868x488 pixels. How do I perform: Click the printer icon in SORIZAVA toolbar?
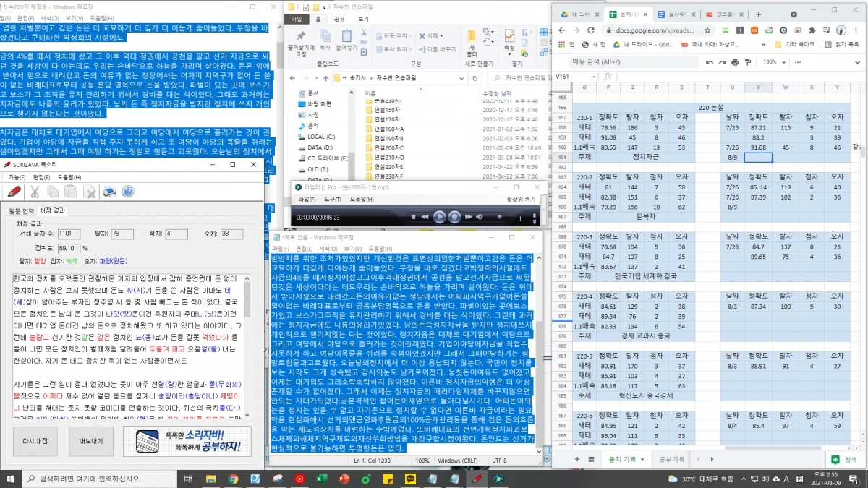[109, 191]
